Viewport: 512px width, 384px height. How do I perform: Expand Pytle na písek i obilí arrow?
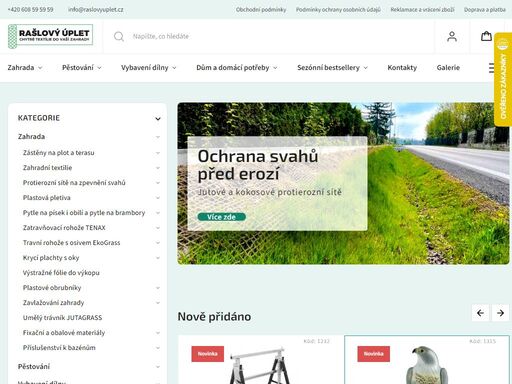(x=158, y=213)
